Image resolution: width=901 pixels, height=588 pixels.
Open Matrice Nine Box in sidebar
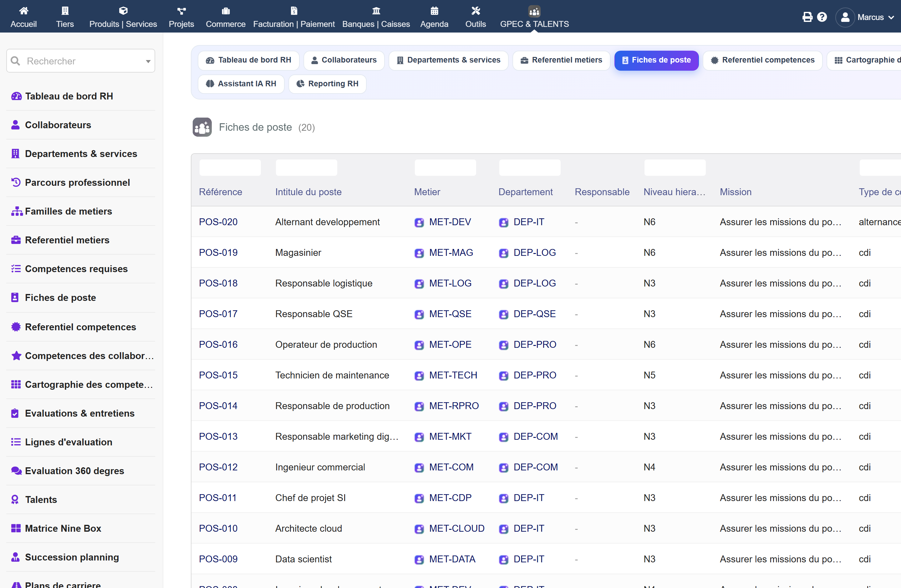[63, 528]
